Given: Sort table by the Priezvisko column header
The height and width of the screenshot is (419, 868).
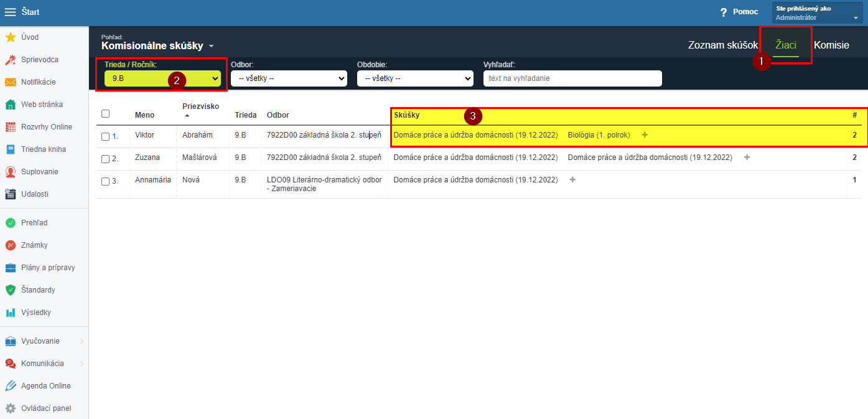Looking at the screenshot, I should [200, 106].
